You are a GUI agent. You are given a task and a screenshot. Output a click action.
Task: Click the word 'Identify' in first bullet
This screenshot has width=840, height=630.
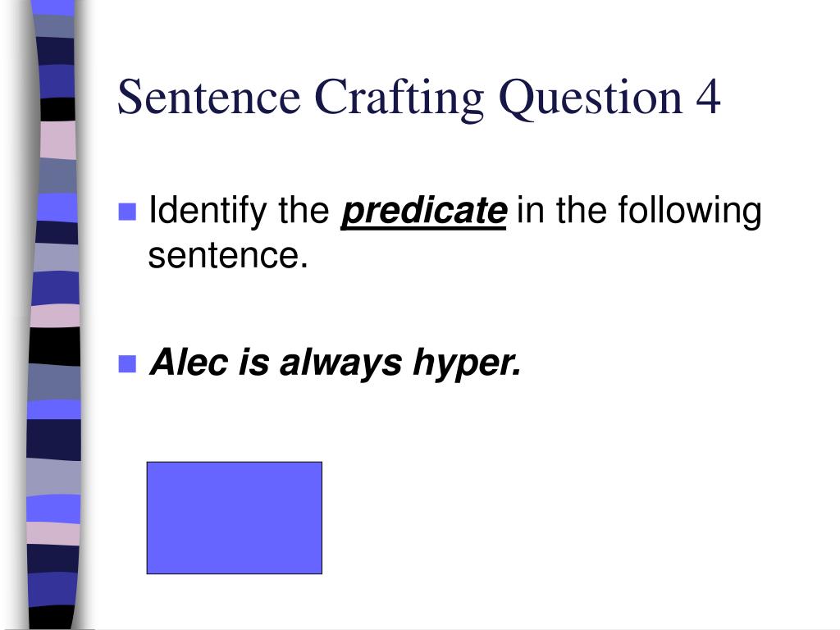[x=208, y=212]
